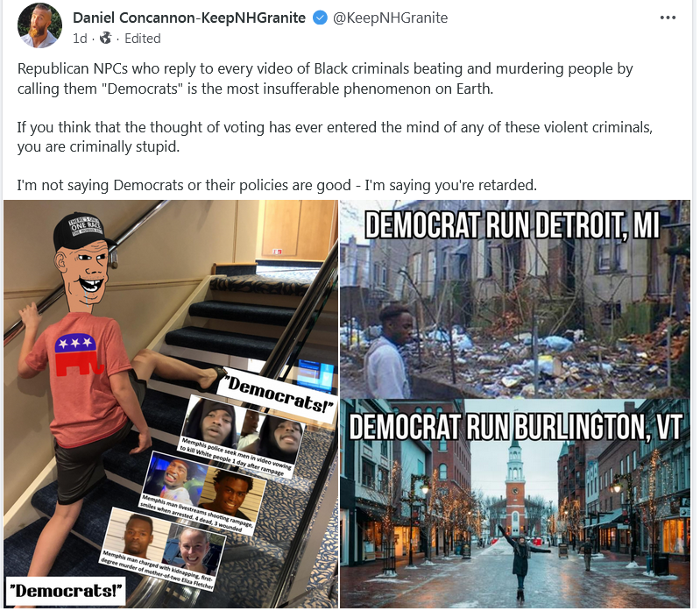700x611 pixels.
Task: Open the staircase meme image on the left
Action: pos(171,404)
